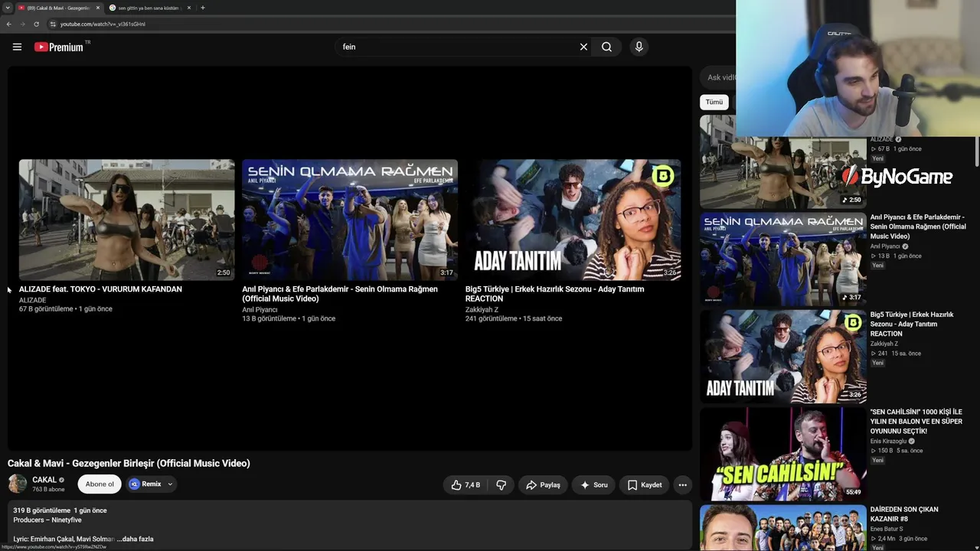Open end-screen channel Zakkiyah Z
Image resolution: width=980 pixels, height=551 pixels.
coord(482,310)
